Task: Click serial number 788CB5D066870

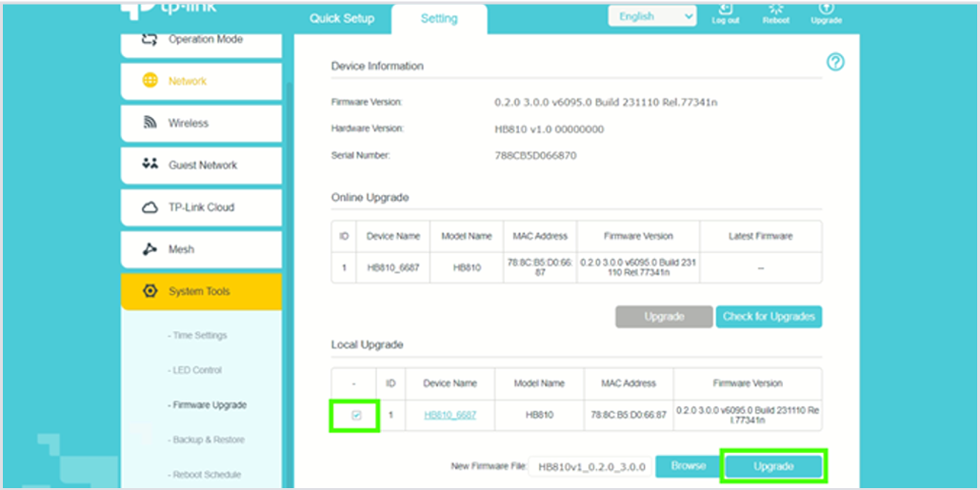Action: coord(535,156)
